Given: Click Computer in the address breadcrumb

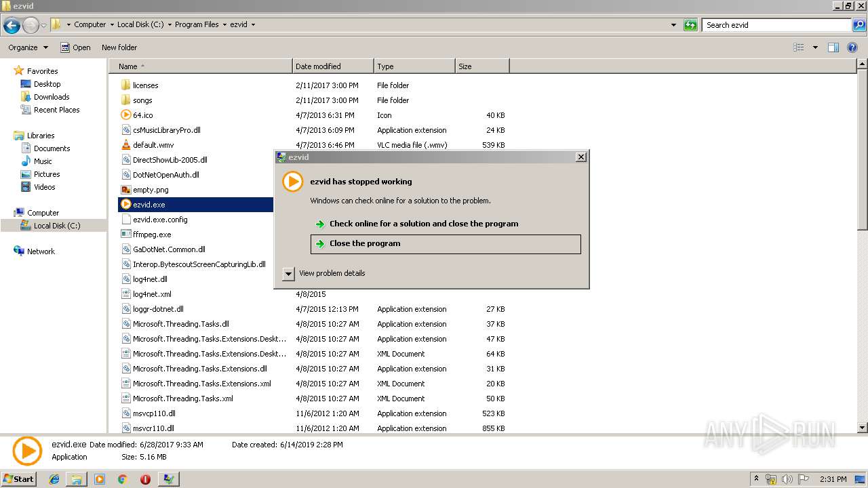Looking at the screenshot, I should click(x=90, y=25).
